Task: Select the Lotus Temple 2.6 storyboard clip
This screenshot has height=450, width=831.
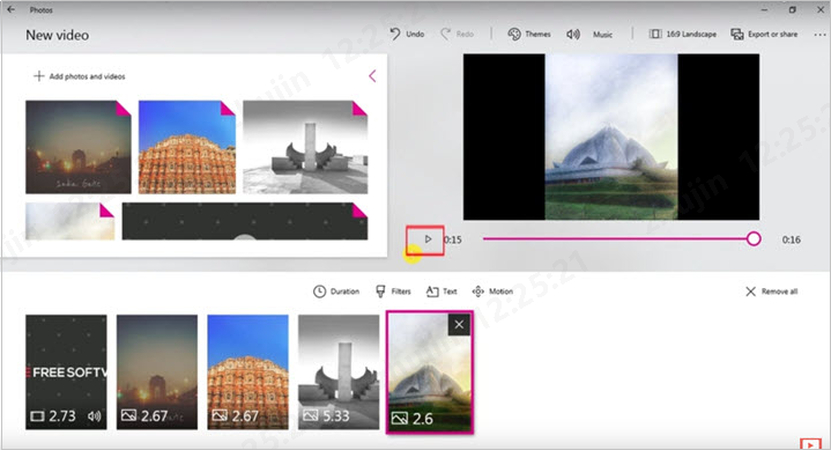Action: point(430,372)
